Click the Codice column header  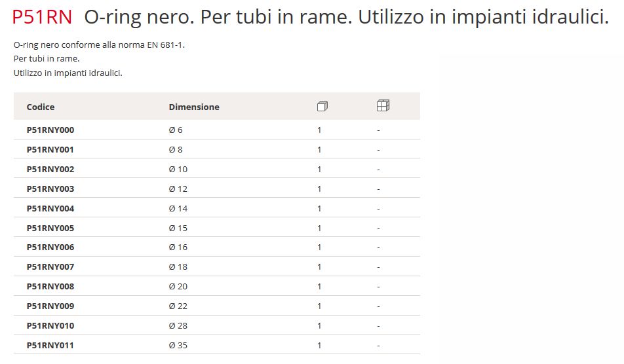pyautogui.click(x=41, y=107)
